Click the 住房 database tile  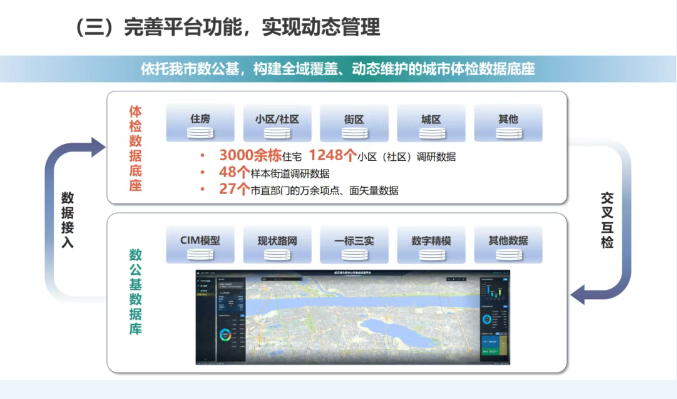pos(200,123)
